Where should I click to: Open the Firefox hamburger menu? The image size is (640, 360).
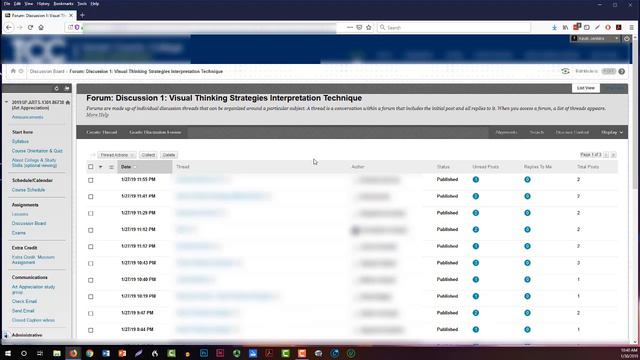tap(631, 27)
